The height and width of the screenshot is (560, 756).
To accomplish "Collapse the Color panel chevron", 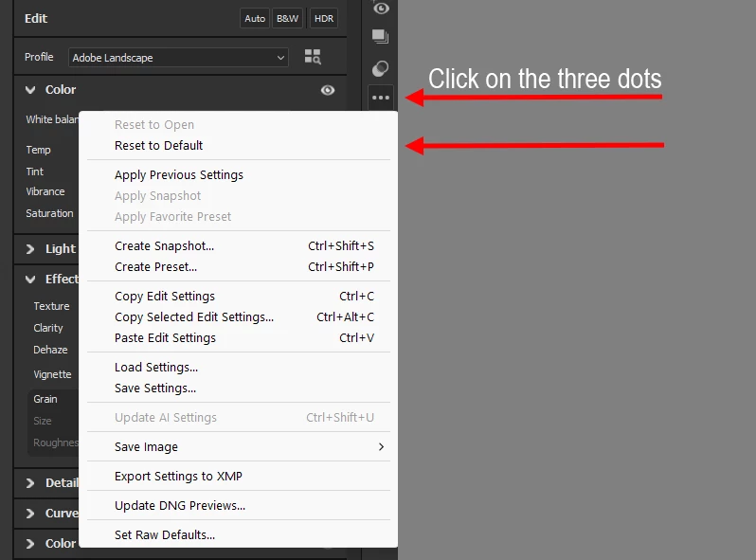I will click(30, 90).
